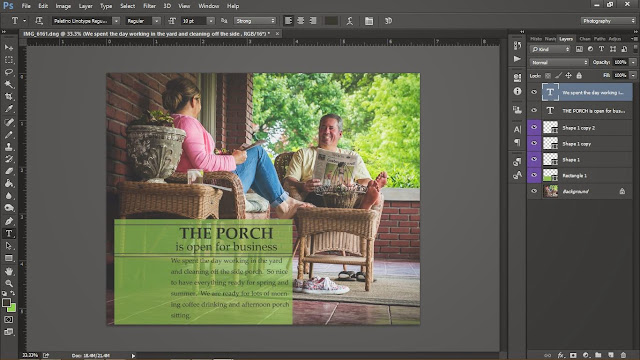Screen dimensions: 640x360
Task: Open the Character and Paragraph panel icon
Action: click(369, 21)
